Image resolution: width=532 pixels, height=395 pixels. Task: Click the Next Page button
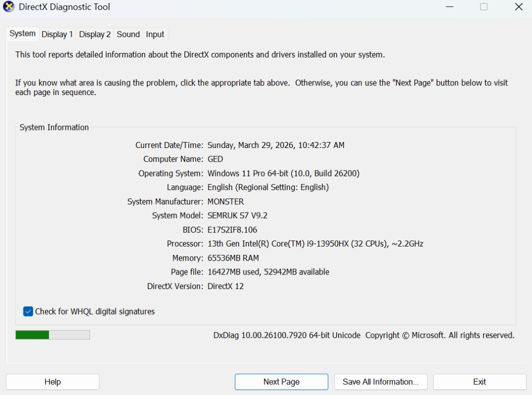tap(281, 381)
